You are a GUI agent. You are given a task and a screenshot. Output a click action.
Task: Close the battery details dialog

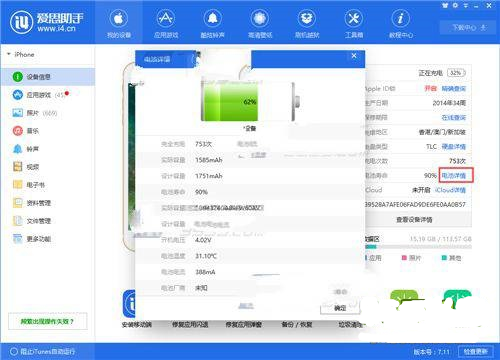[x=354, y=56]
